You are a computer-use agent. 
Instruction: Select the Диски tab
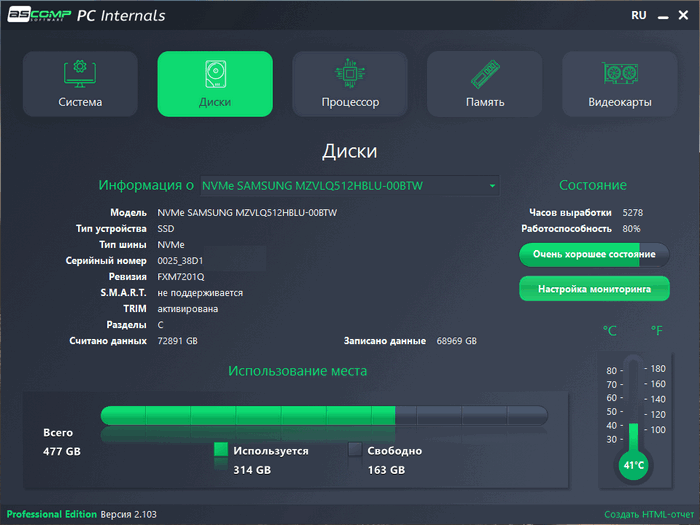pos(215,84)
